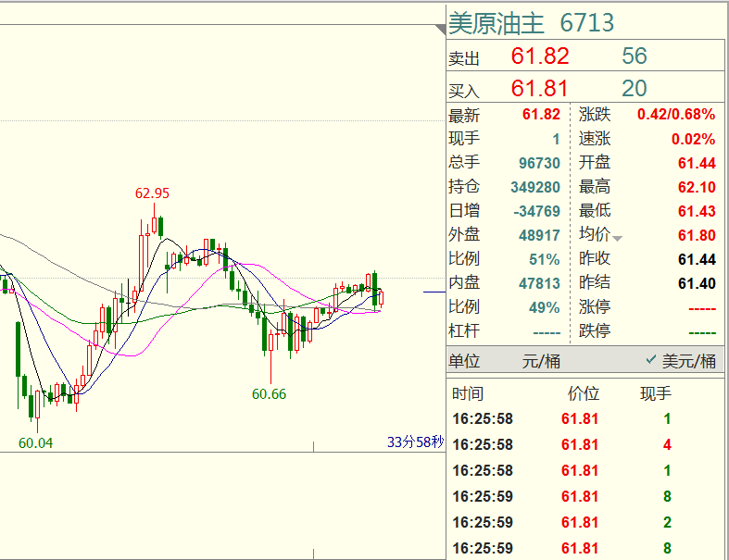
Task: Click the 16:25:59 trade row with volume 2
Action: pyautogui.click(x=584, y=522)
